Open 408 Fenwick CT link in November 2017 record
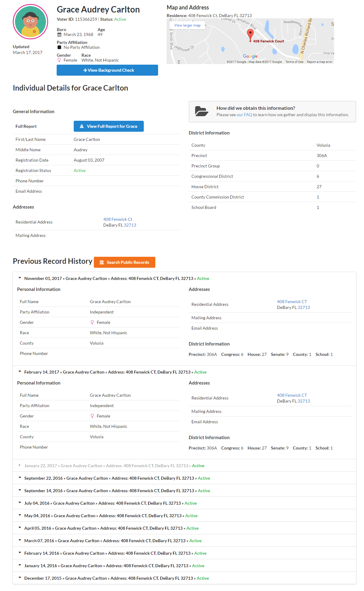Screen dimensions: 364x591 pyautogui.click(x=292, y=302)
